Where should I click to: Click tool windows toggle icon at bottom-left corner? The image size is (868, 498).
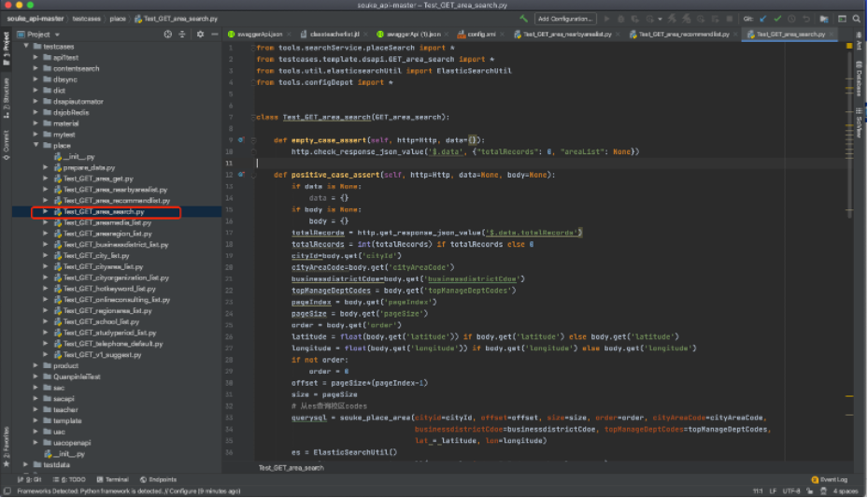click(7, 491)
